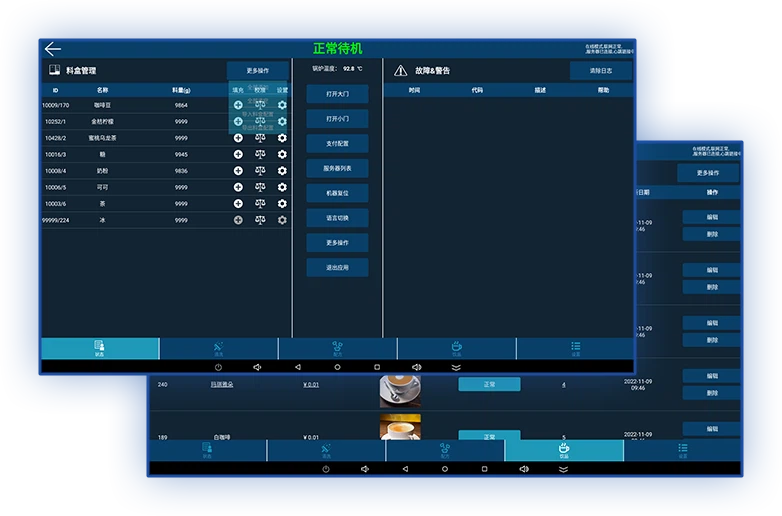Viewport: 782px width, 516px height.
Task: Switch to the 清洗 tab in front window
Action: pos(219,348)
